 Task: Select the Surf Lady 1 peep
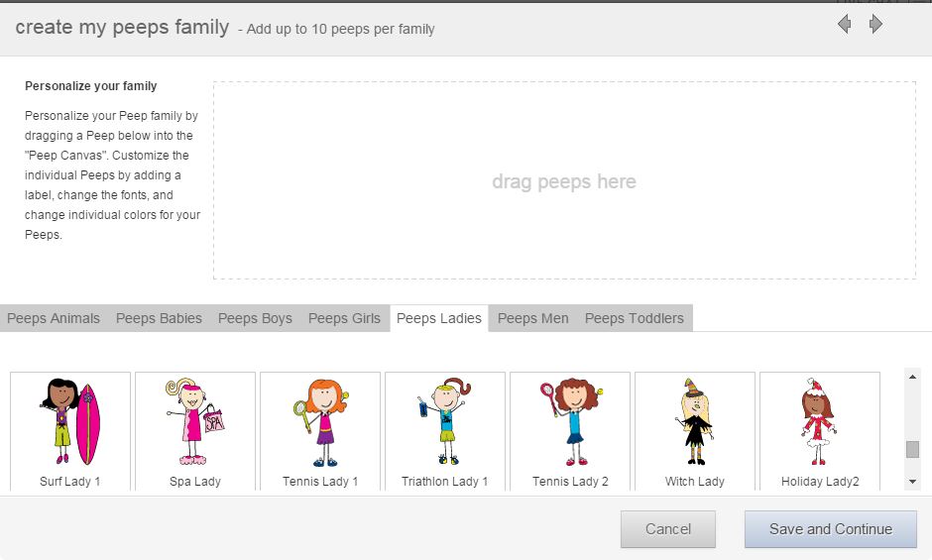[x=70, y=431]
